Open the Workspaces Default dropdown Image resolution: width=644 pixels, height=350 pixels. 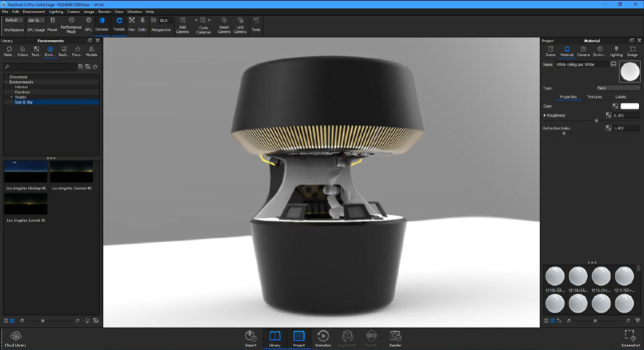(x=14, y=20)
